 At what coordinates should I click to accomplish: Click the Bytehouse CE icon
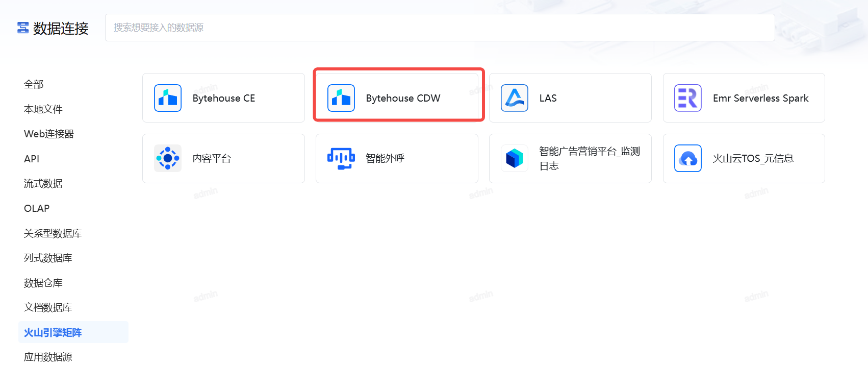(168, 98)
